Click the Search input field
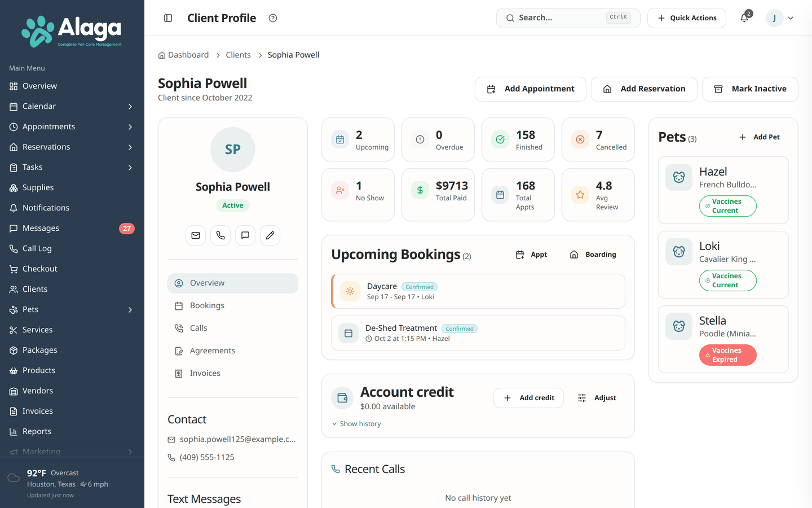 568,18
